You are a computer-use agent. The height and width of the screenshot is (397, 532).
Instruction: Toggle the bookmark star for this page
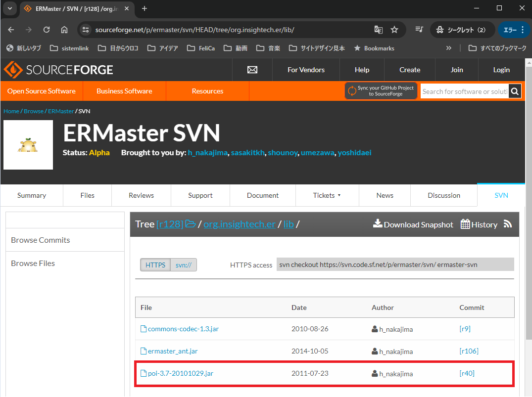(394, 30)
